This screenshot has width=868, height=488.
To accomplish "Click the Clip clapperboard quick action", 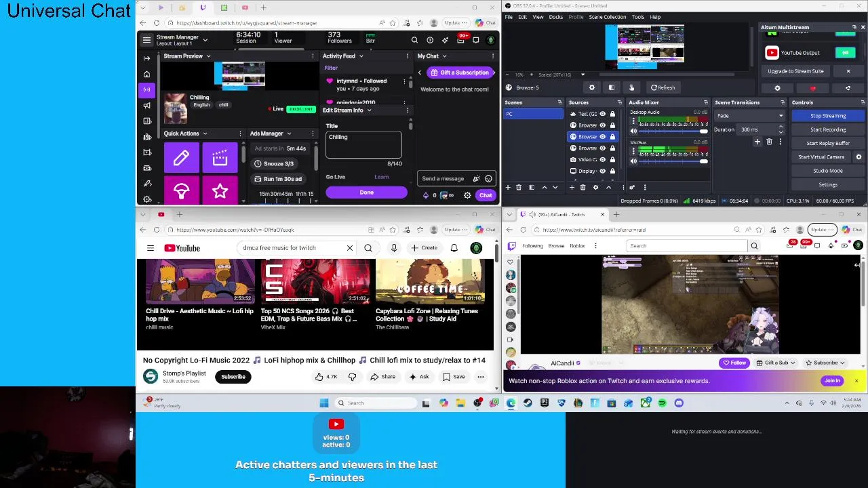I will pyautogui.click(x=220, y=158).
